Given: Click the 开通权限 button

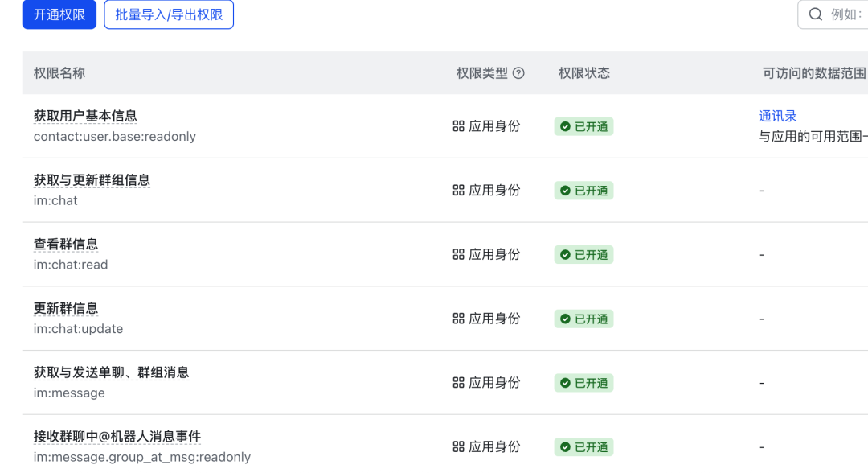Looking at the screenshot, I should click(59, 14).
